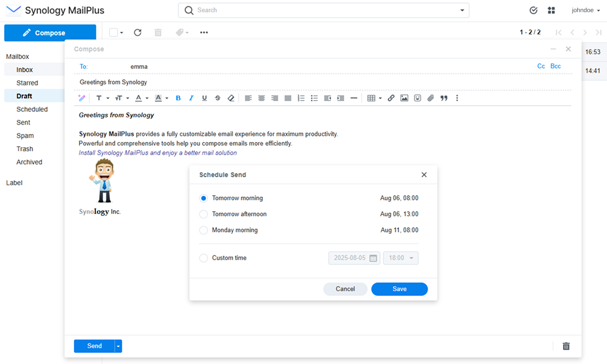
Task: Click the Compose button
Action: coord(50,33)
